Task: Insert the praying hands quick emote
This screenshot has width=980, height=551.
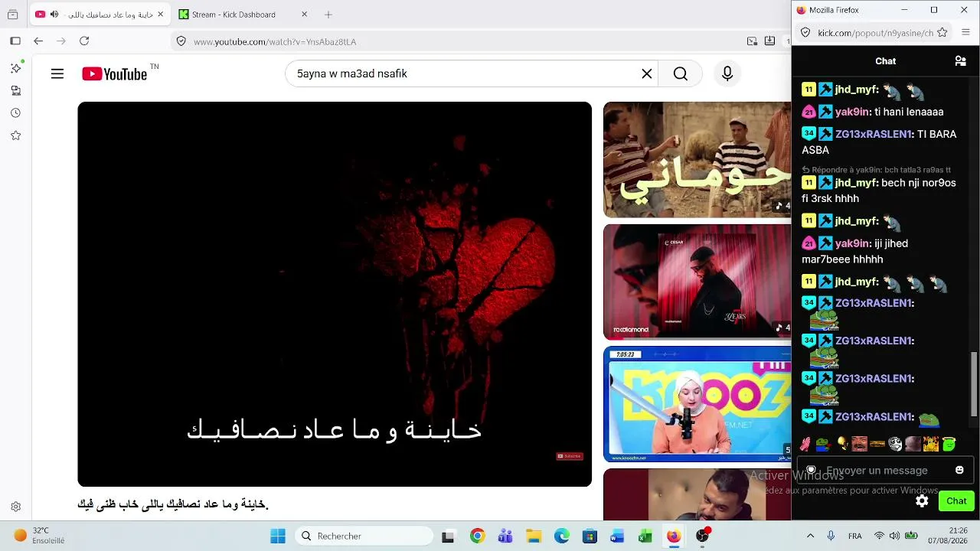Action: pyautogui.click(x=805, y=444)
